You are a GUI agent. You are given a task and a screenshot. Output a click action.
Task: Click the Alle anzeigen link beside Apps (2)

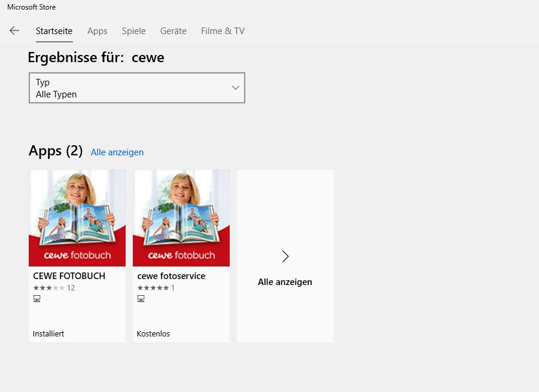coord(117,152)
